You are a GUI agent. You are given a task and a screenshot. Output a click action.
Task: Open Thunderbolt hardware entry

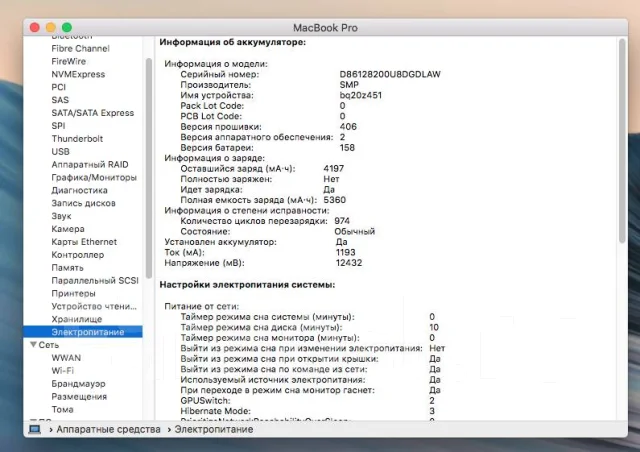click(77, 139)
